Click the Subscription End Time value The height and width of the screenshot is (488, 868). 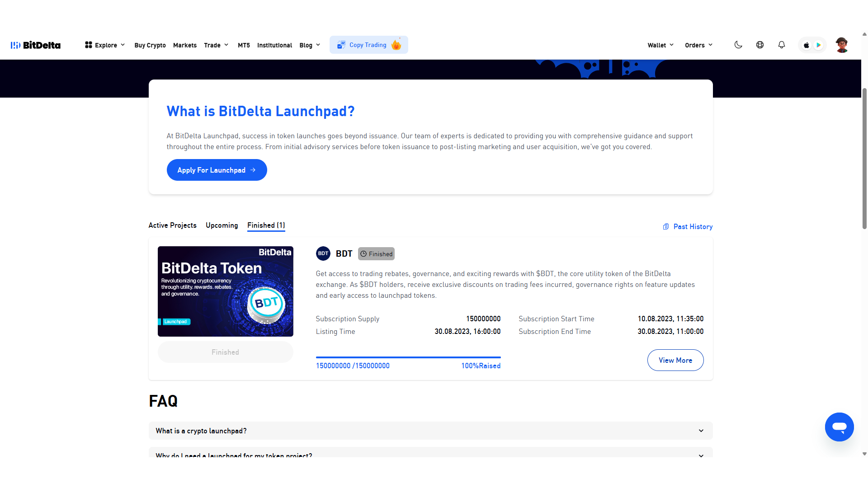[670, 331]
